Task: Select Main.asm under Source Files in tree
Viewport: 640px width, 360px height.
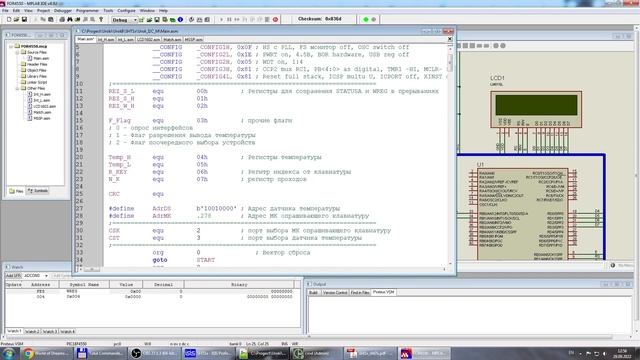Action: [41, 58]
